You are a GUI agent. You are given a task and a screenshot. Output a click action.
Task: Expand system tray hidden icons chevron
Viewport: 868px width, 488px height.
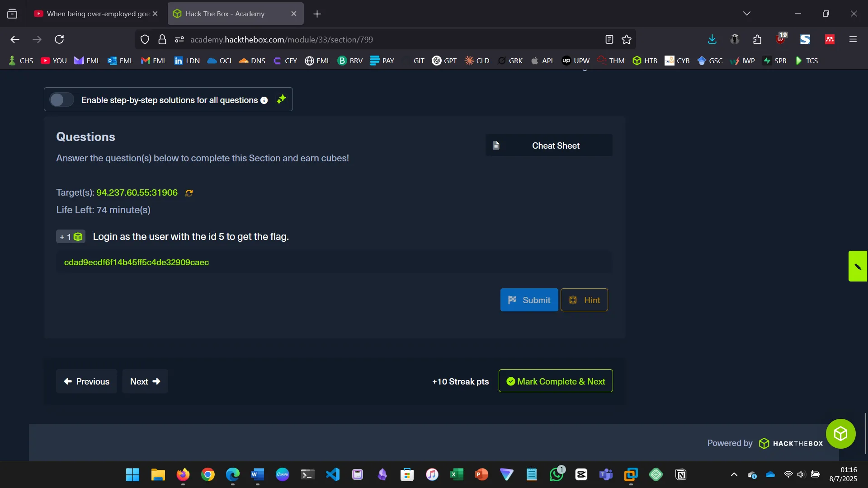(734, 474)
